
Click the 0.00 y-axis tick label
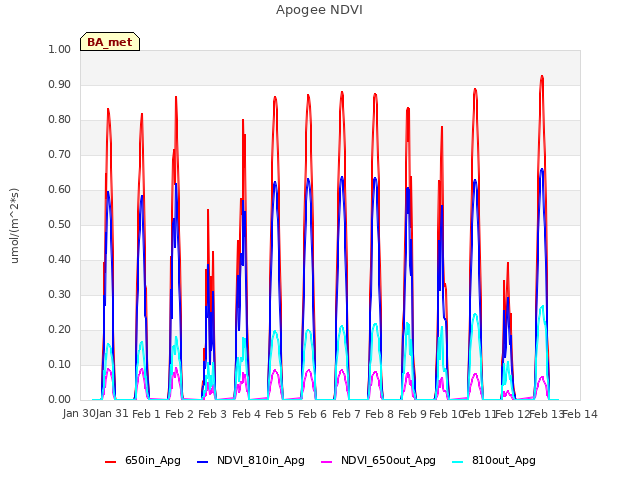point(59,400)
